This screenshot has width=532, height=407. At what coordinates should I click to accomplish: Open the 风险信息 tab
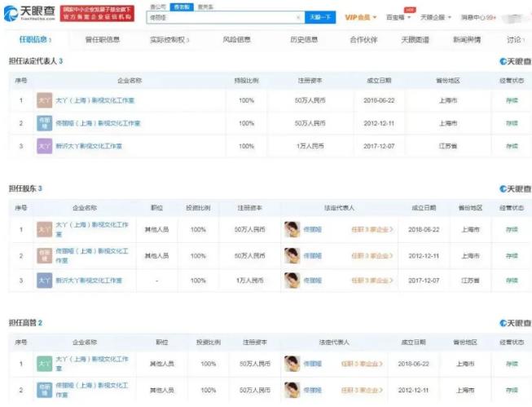point(236,40)
